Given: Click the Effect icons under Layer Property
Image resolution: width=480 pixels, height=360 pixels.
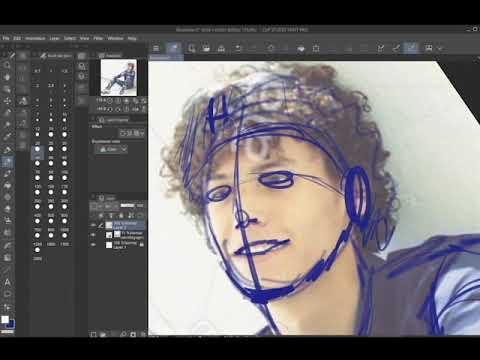Looking at the screenshot, I should (132, 133).
